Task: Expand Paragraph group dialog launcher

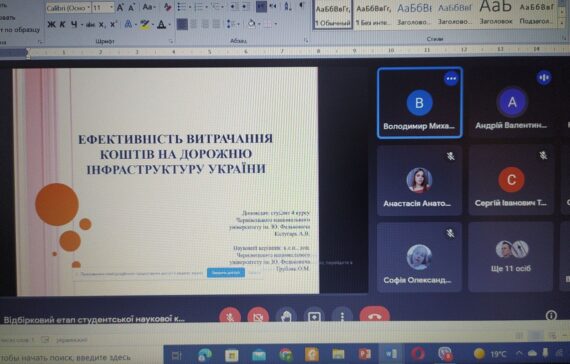Action: (306, 41)
